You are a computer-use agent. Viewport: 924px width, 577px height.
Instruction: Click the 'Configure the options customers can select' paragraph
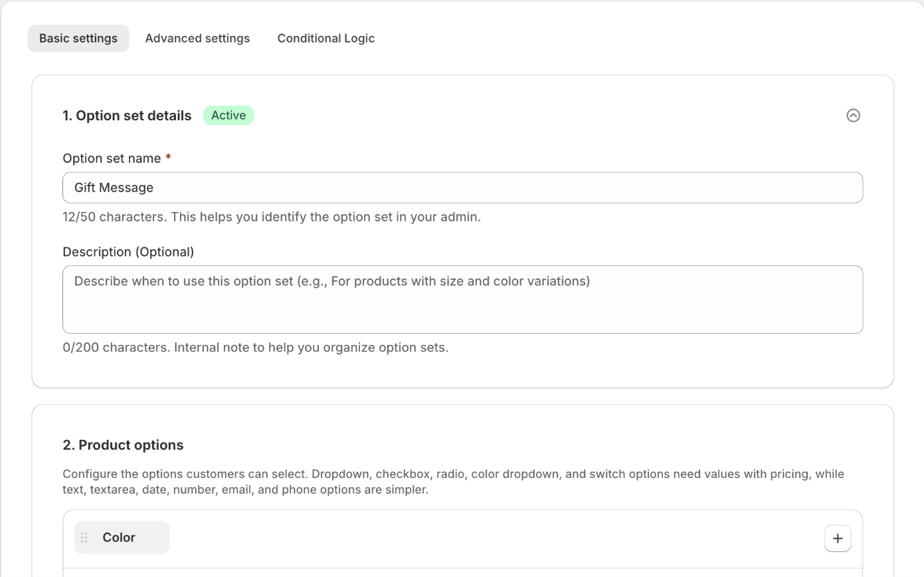pyautogui.click(x=454, y=482)
